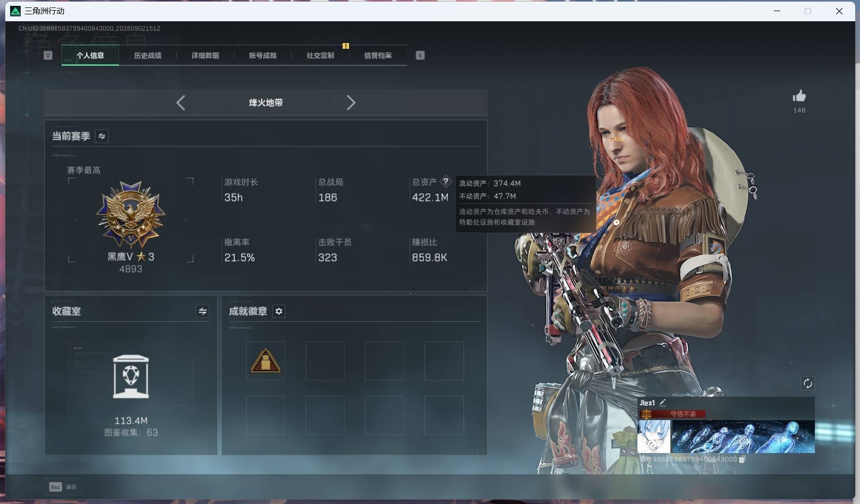Click the 113.4M collection value
The width and height of the screenshot is (860, 504).
131,421
